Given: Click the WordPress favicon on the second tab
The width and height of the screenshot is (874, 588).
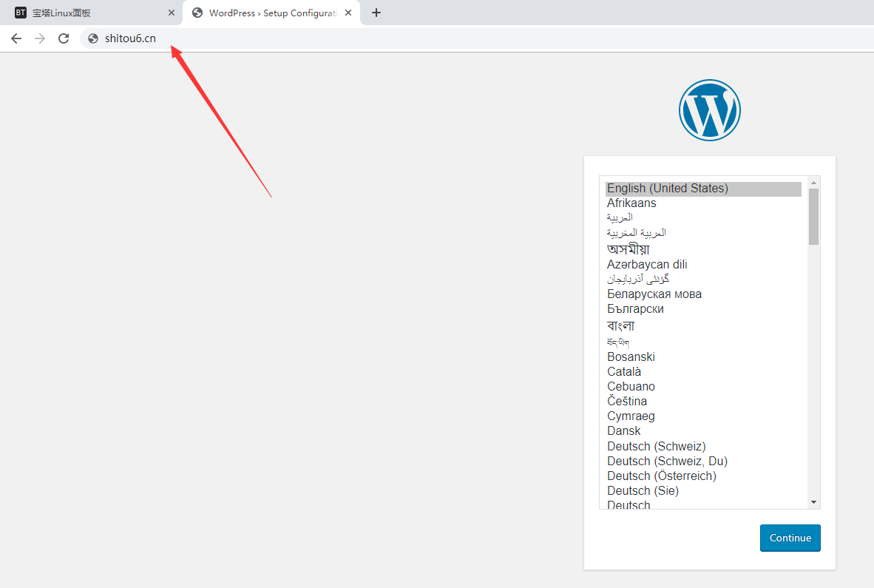Looking at the screenshot, I should (x=196, y=13).
